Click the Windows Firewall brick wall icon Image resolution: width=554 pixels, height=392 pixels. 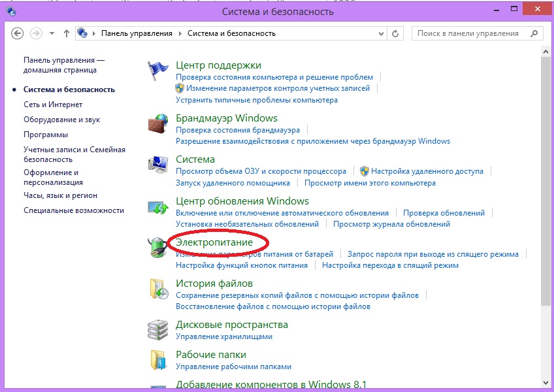pos(157,123)
